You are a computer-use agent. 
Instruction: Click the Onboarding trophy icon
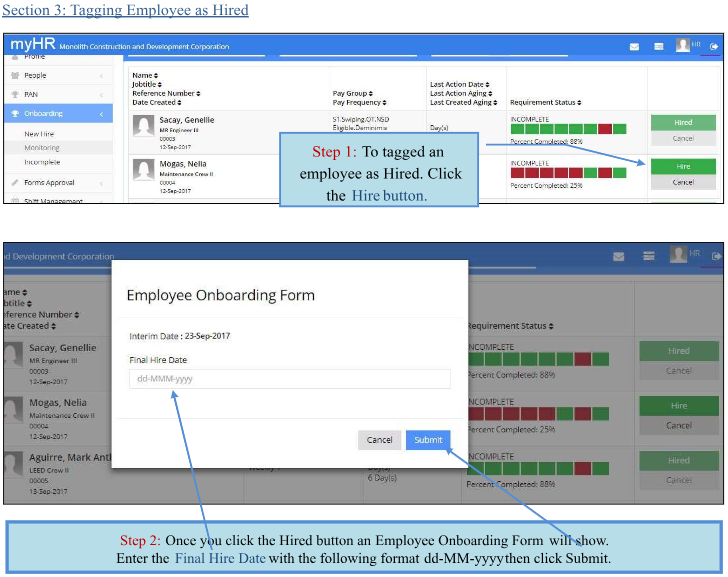(x=15, y=114)
